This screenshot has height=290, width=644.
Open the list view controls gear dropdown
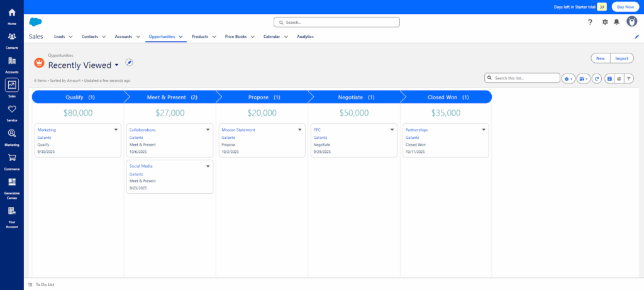tap(569, 79)
